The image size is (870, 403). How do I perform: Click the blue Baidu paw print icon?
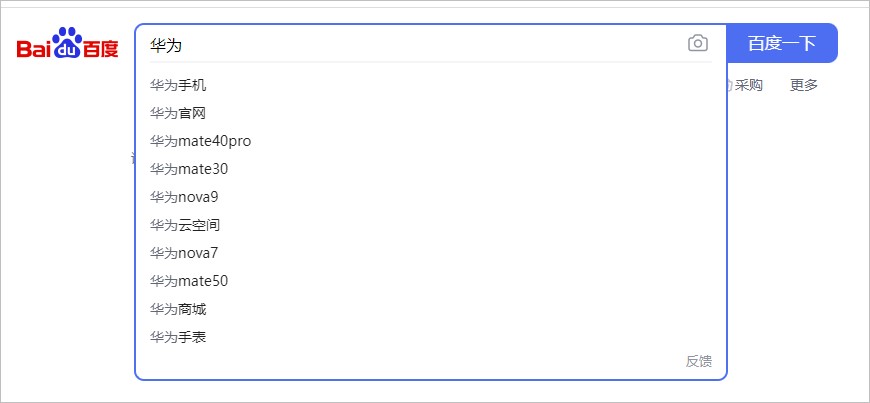pyautogui.click(x=67, y=42)
